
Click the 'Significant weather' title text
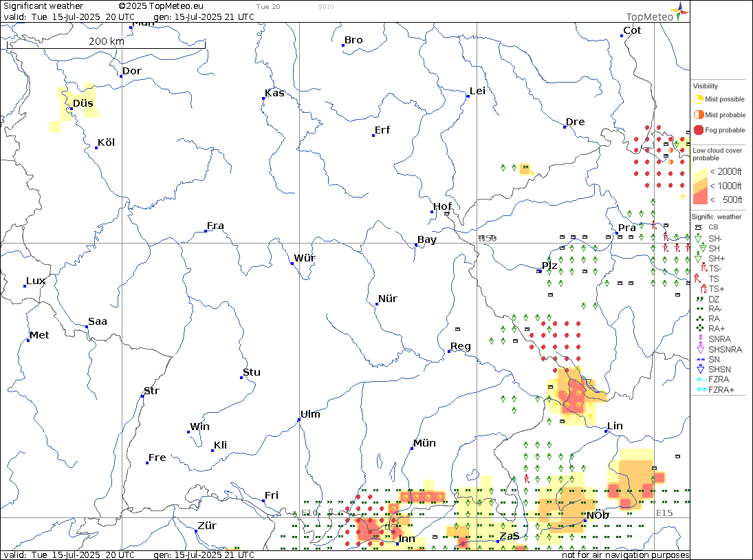coord(43,6)
